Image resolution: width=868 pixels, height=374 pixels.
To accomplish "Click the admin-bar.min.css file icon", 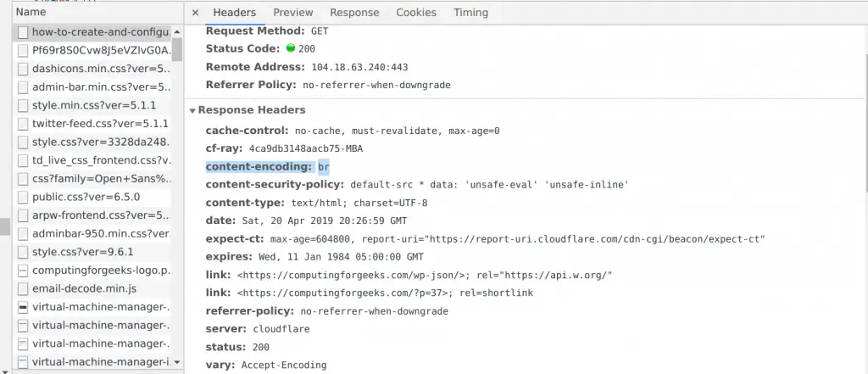I will [x=23, y=87].
